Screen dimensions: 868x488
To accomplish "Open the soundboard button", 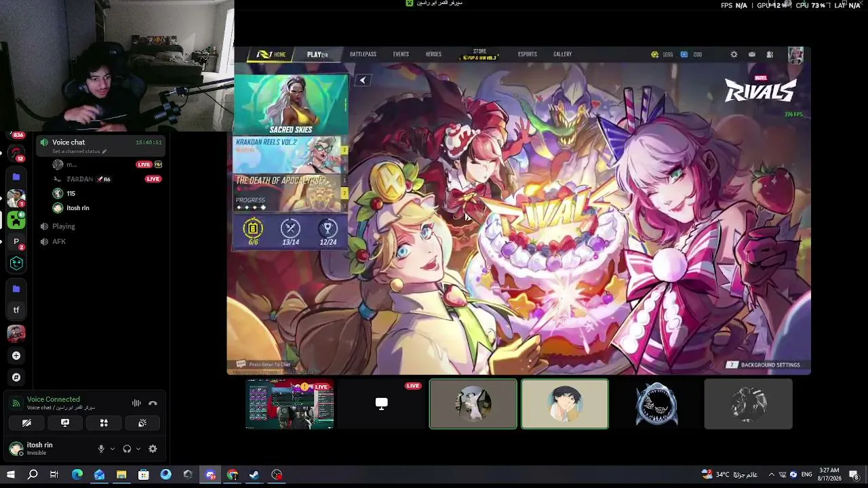I will (142, 423).
